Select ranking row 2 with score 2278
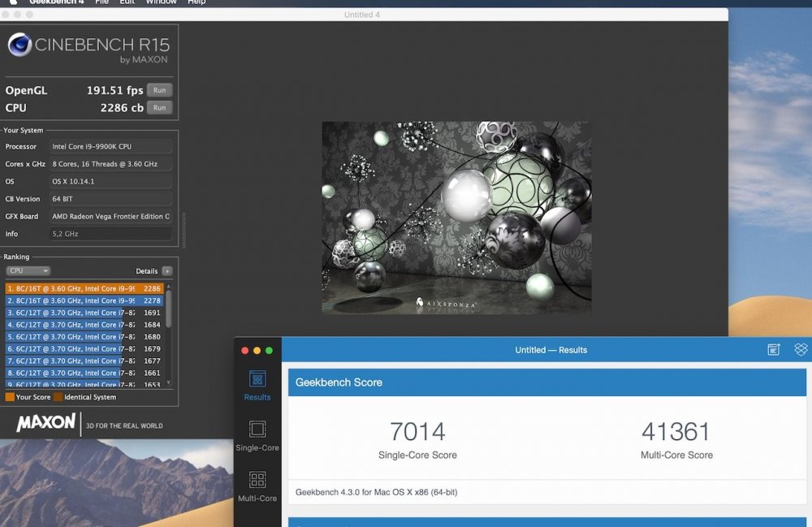Viewport: 812px width, 527px height. (x=84, y=300)
